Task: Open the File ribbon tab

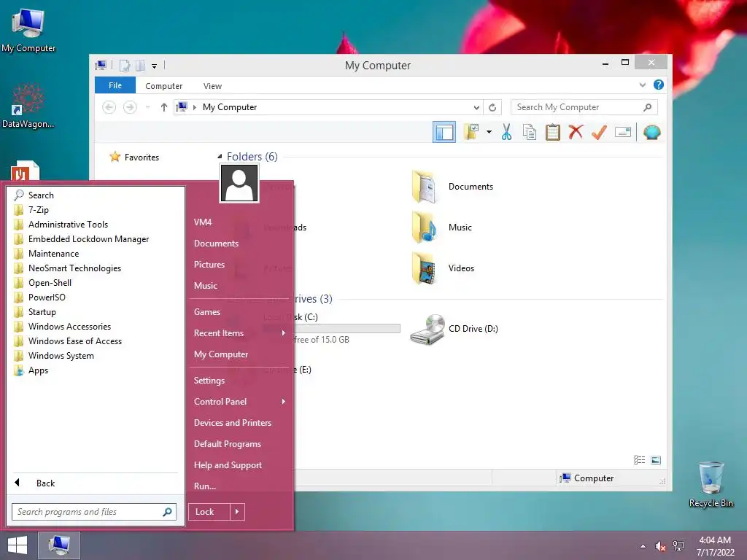Action: (x=115, y=85)
